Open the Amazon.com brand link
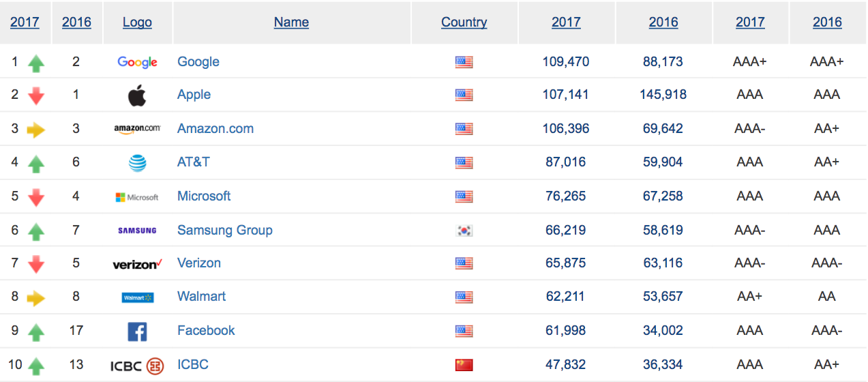868x382 pixels. pos(215,128)
